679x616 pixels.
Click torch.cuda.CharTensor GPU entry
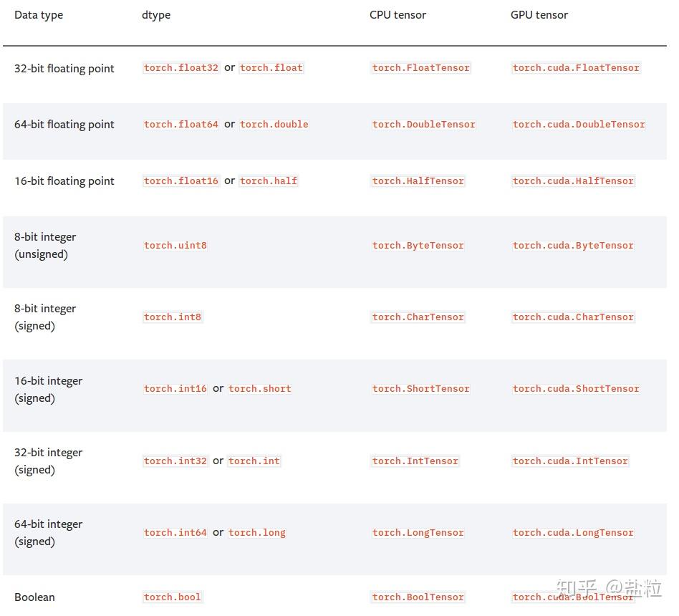point(573,317)
